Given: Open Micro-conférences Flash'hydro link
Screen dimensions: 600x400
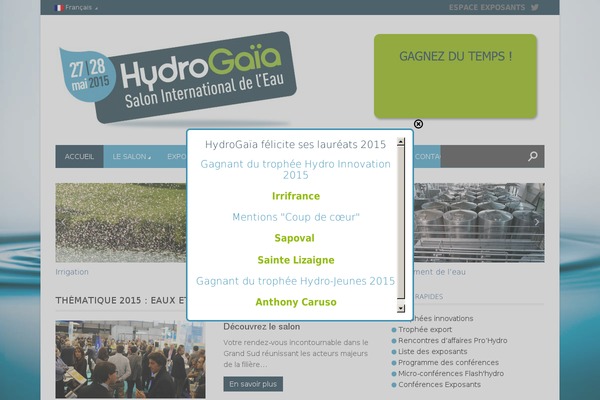Looking at the screenshot, I should [451, 374].
